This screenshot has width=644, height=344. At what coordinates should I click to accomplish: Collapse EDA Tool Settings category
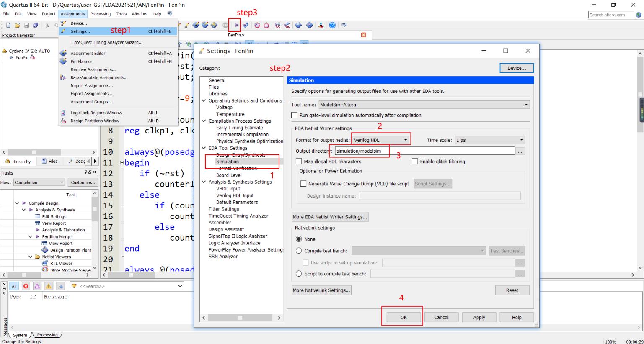pyautogui.click(x=204, y=148)
